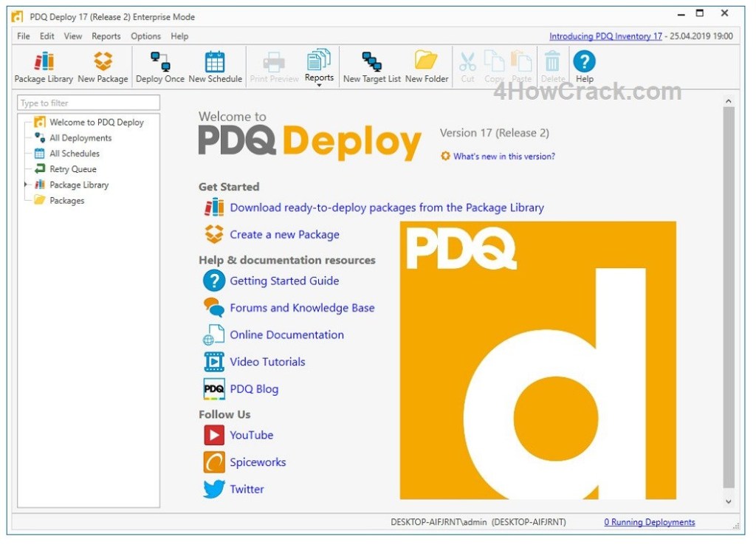Open the YouTube text link
This screenshot has width=756, height=545.
tap(252, 435)
